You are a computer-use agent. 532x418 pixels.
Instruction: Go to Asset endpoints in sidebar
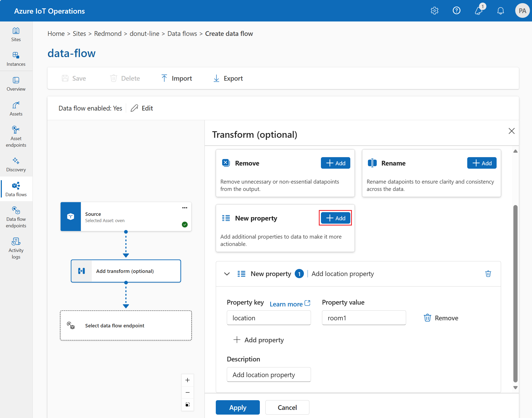tap(16, 136)
